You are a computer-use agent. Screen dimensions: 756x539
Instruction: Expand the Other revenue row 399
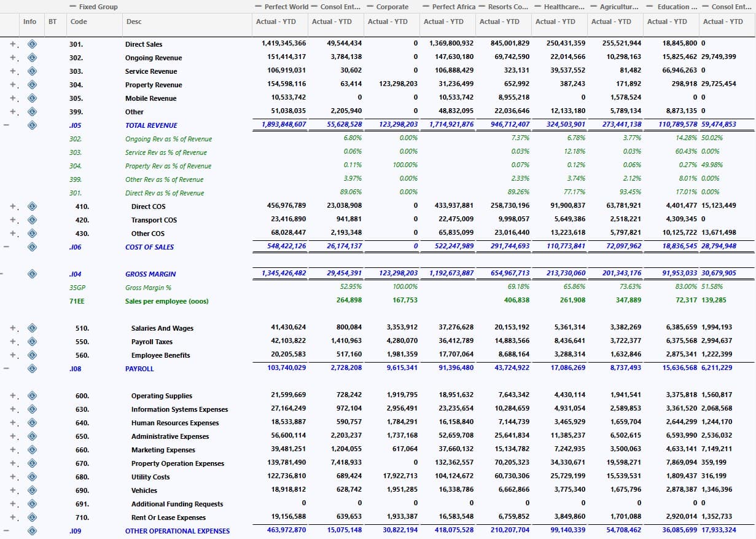[13, 112]
